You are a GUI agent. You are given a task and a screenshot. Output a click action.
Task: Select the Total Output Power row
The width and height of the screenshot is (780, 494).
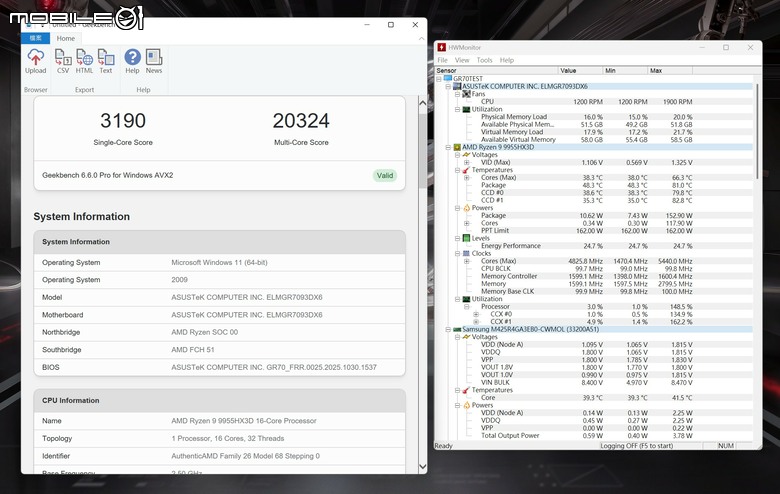tap(594, 436)
